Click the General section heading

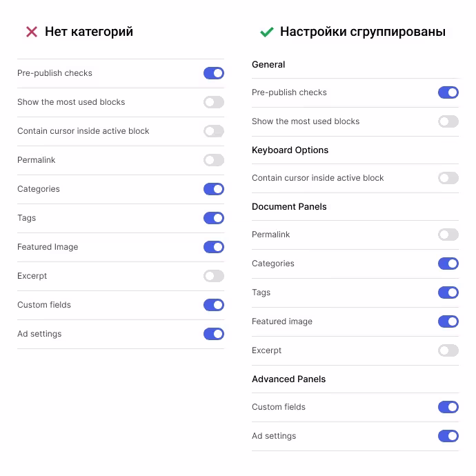[268, 65]
